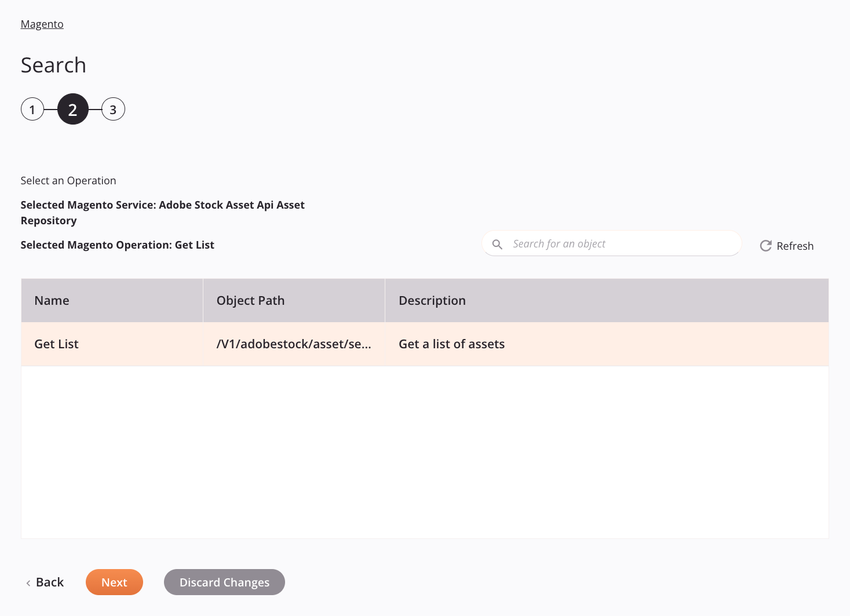Click the magnifier search icon
The height and width of the screenshot is (616, 850).
(497, 244)
